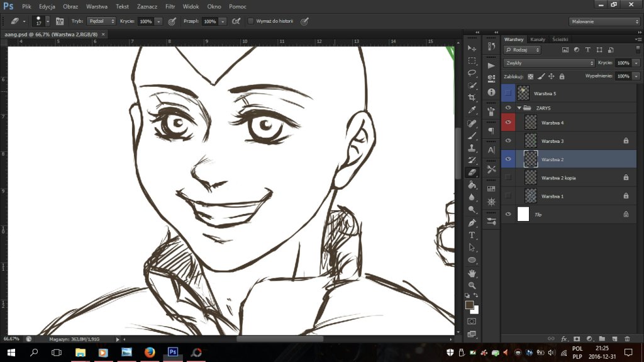Select the Type tool
The width and height of the screenshot is (644, 362).
coord(472,235)
